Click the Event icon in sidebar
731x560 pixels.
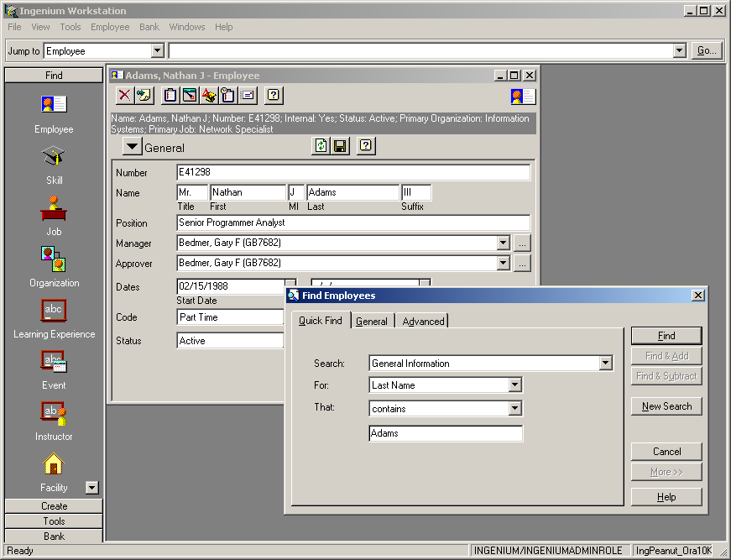coord(54,362)
